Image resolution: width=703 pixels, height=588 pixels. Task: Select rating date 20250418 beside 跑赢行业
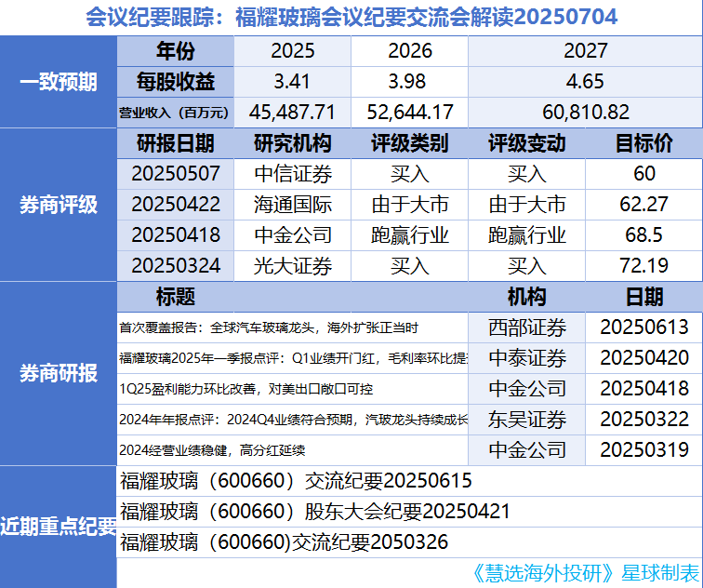(x=176, y=235)
